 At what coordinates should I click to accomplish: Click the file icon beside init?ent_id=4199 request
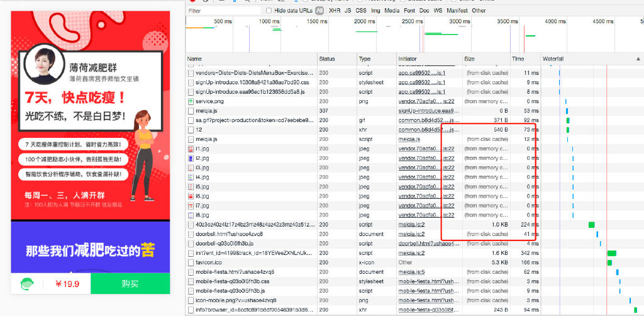[191, 252]
